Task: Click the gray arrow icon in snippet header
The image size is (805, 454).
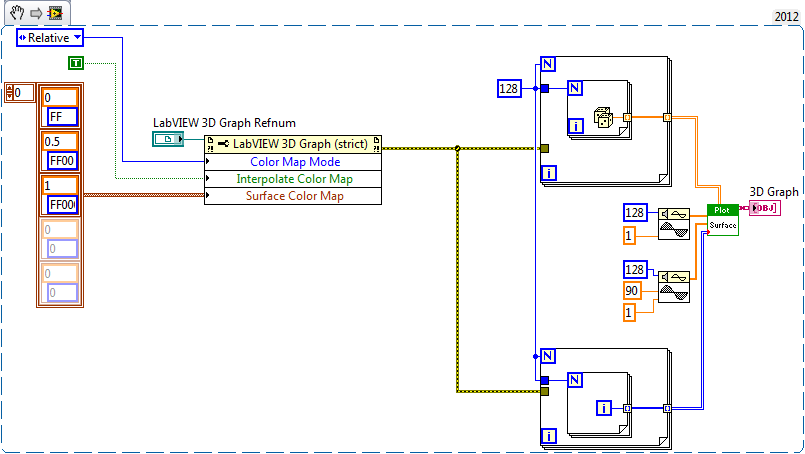Action: click(x=36, y=13)
